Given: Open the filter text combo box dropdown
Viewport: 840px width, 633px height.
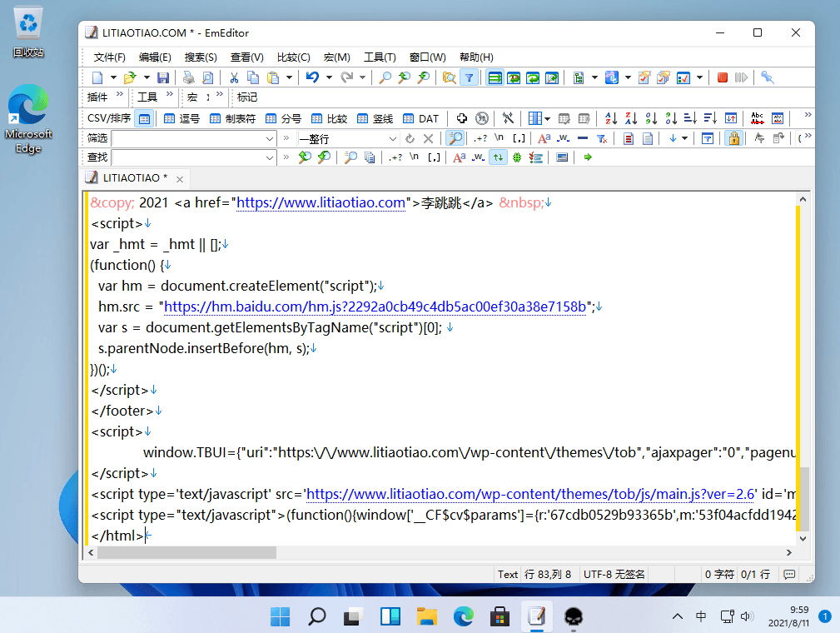Looking at the screenshot, I should point(270,139).
